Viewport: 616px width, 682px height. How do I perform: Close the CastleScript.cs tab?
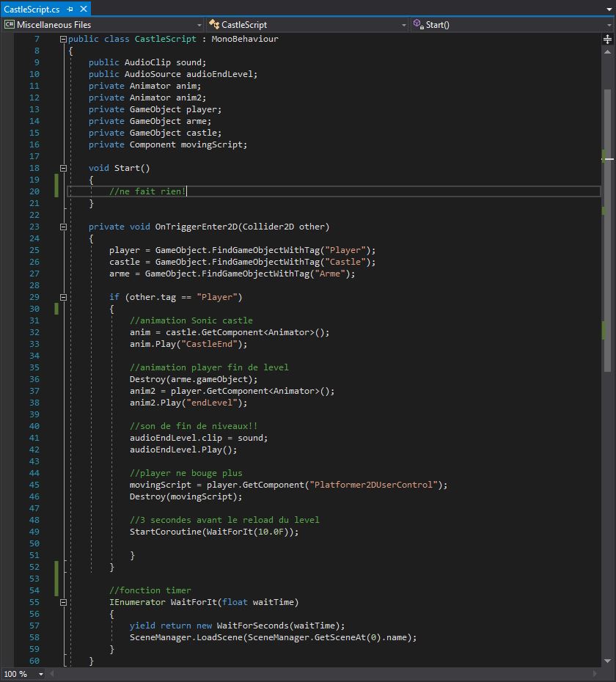(x=83, y=10)
